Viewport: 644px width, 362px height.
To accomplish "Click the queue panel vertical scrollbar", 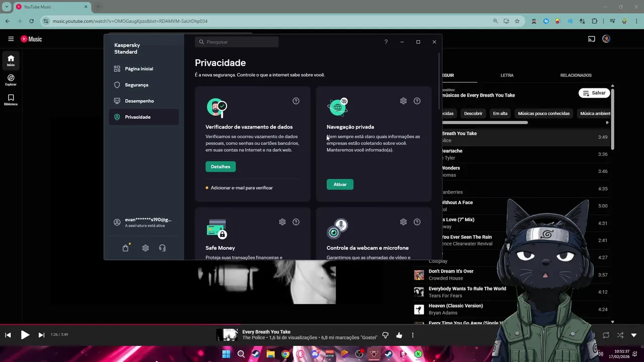I will [x=612, y=118].
